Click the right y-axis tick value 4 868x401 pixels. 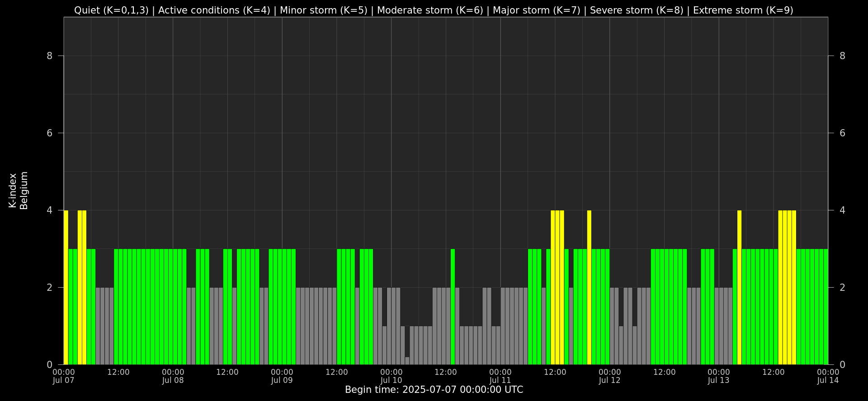(842, 210)
